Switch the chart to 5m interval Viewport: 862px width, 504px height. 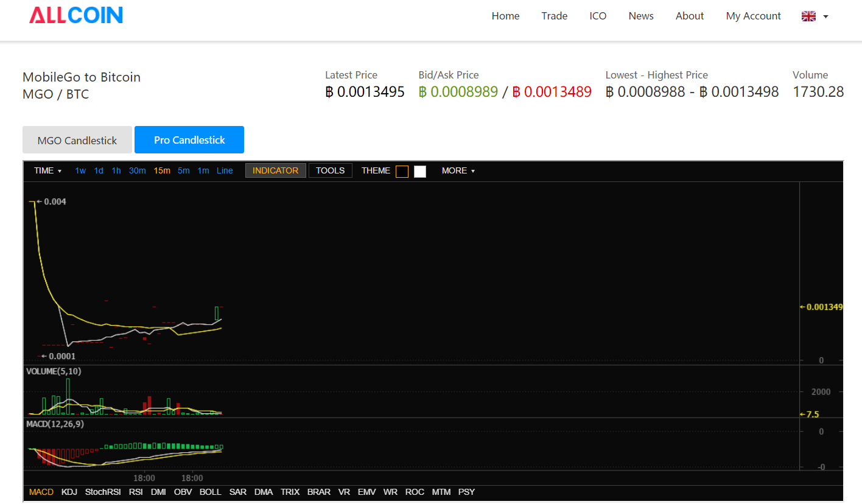pyautogui.click(x=184, y=170)
